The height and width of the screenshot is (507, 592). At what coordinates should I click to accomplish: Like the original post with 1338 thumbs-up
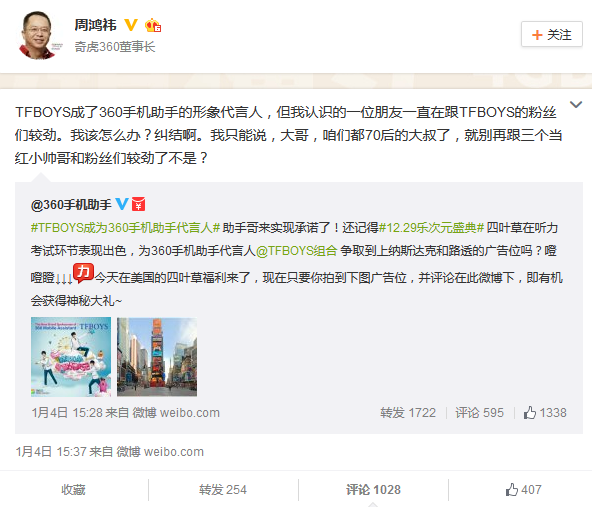545,413
